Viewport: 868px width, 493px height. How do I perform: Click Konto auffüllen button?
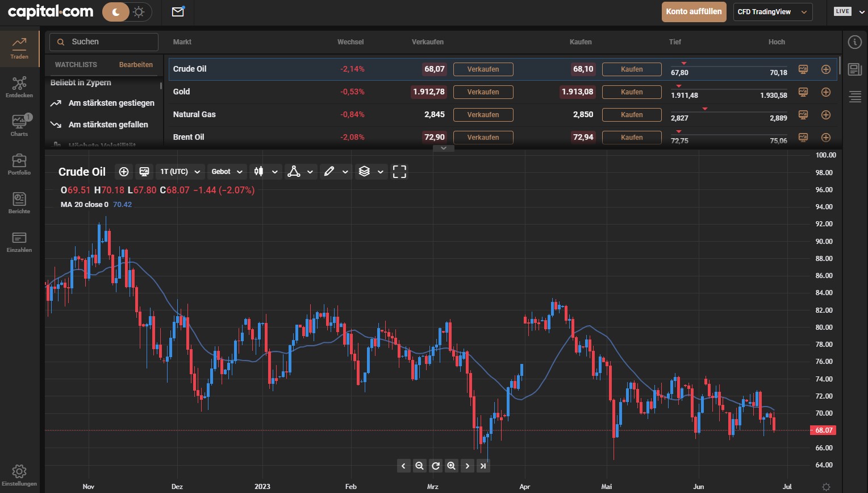pos(694,11)
